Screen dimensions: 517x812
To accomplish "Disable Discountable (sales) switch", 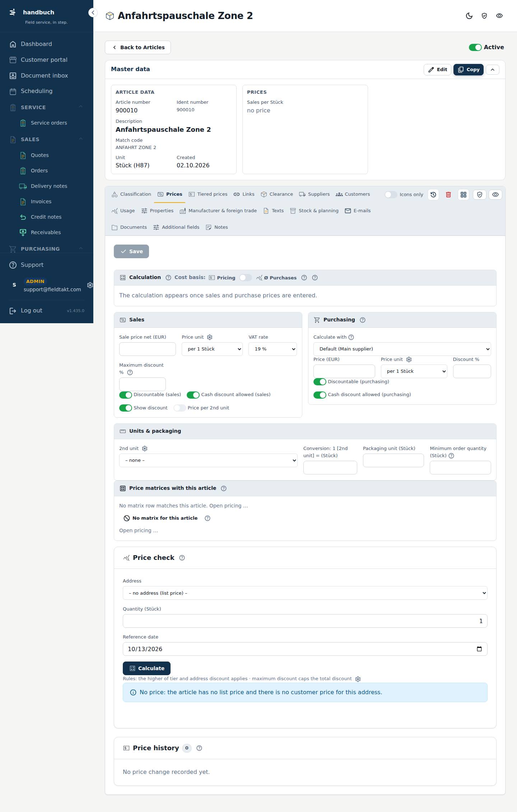I will pos(126,395).
